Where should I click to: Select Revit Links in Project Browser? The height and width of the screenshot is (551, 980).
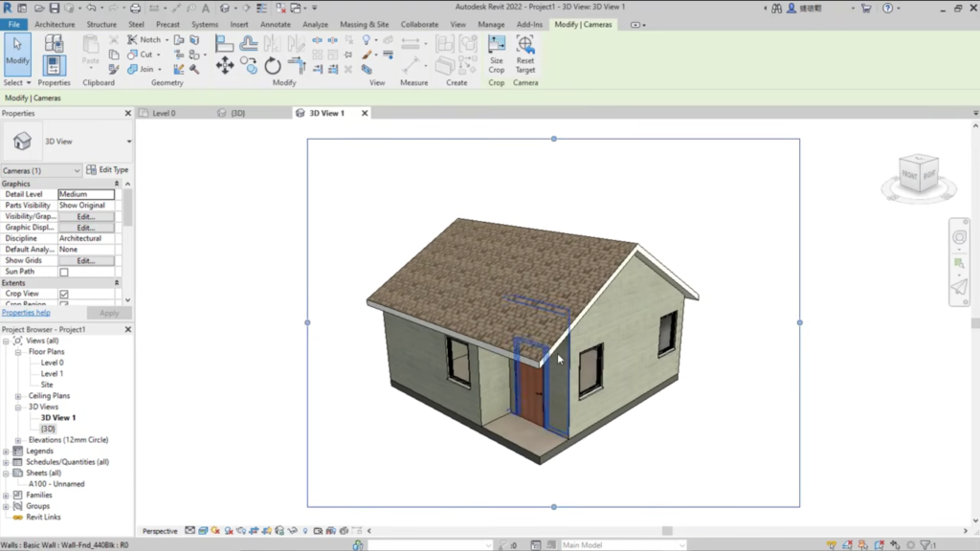coord(43,518)
